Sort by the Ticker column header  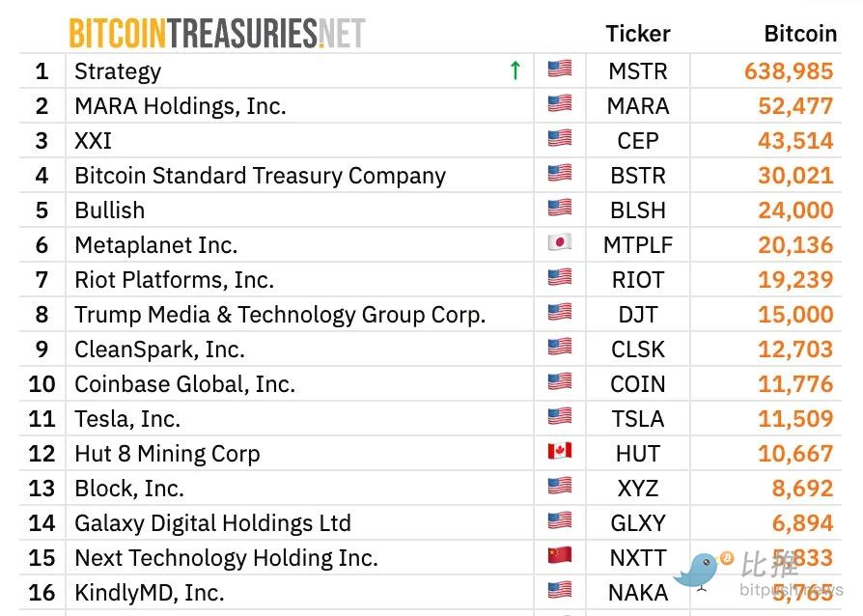point(637,34)
